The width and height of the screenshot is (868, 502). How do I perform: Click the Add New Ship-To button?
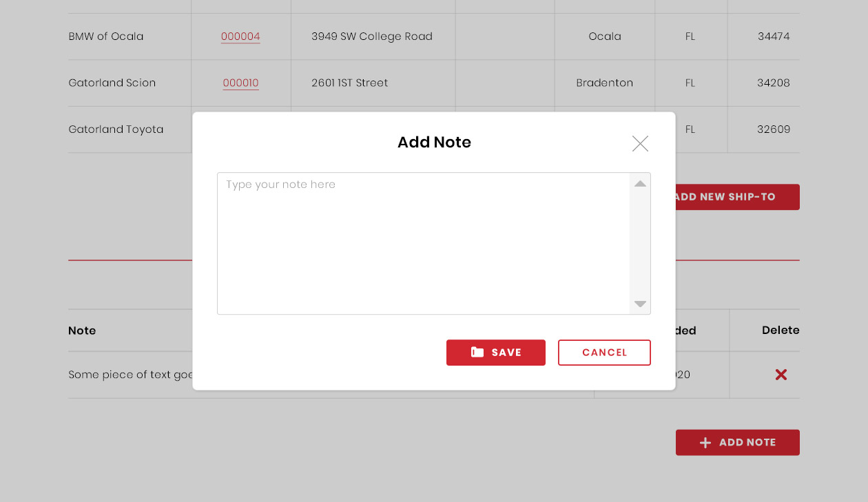[x=737, y=197]
